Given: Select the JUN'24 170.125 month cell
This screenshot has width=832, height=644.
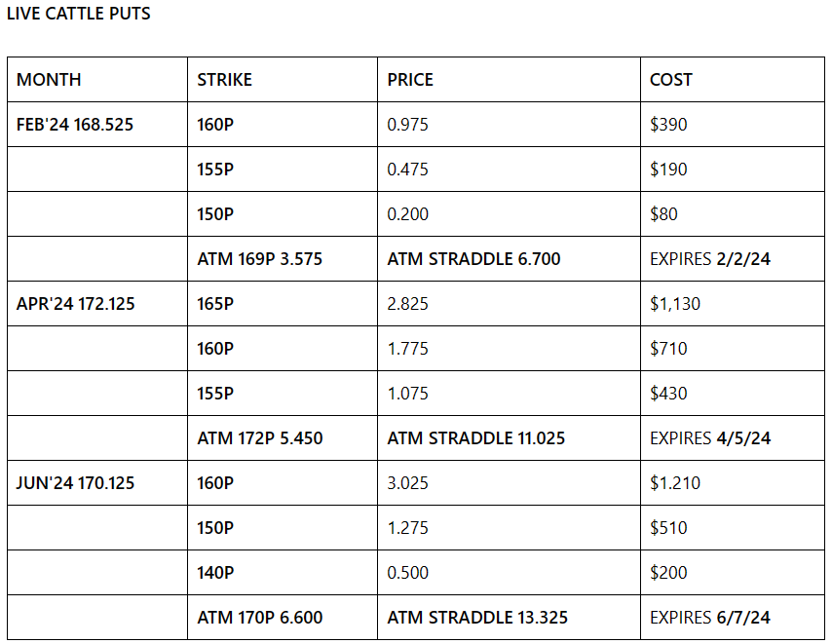Looking at the screenshot, I should [x=75, y=483].
